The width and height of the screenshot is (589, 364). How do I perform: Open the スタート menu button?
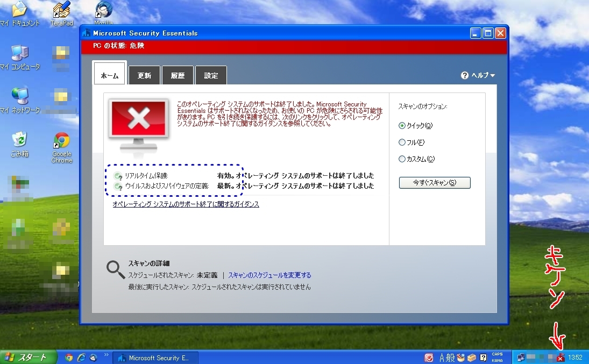tap(29, 357)
